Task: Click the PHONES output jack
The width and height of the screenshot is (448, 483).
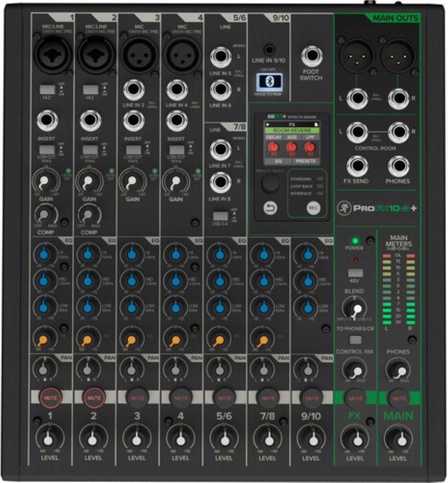Action: 398,166
